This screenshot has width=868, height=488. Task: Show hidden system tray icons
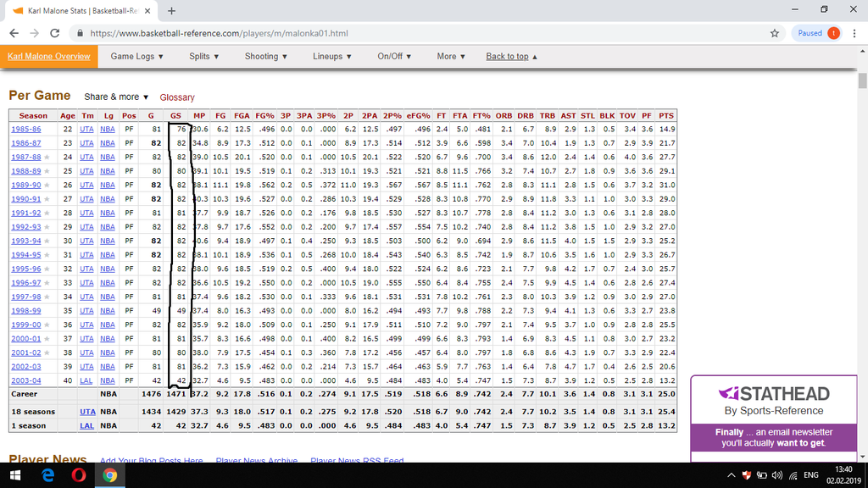[732, 475]
